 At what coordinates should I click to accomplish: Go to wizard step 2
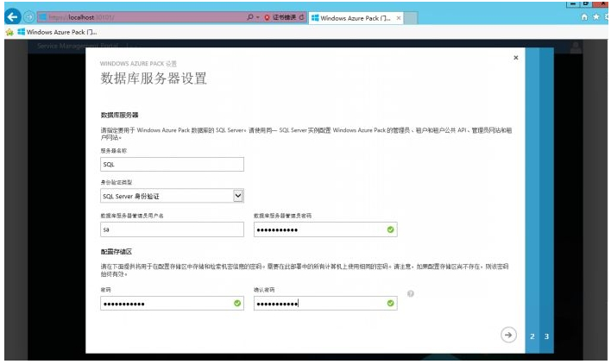(532, 336)
